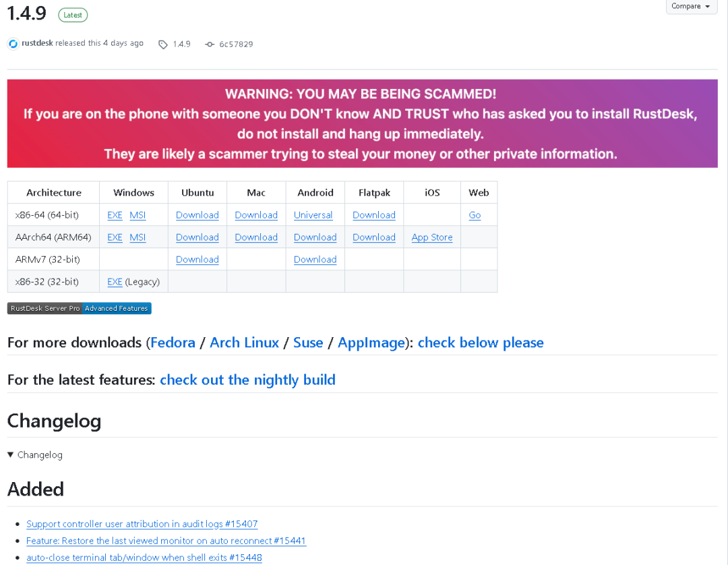Download the x86-32 Legacy EXE
Viewport: 728px width, 565px height.
115,282
